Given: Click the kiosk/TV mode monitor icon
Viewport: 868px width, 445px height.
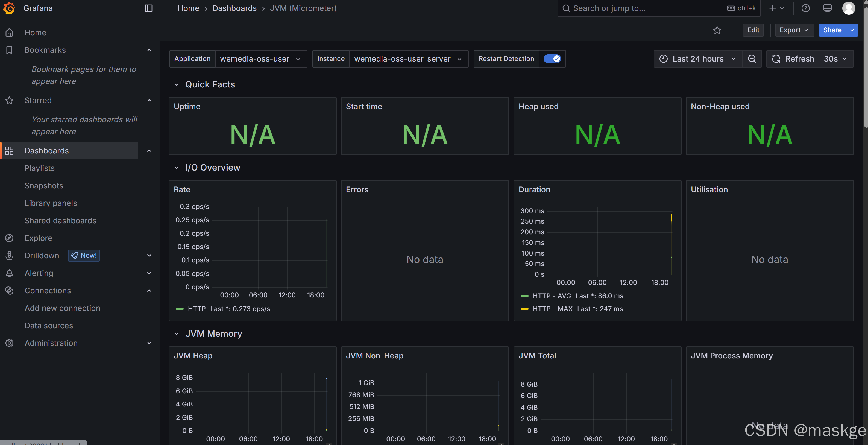Looking at the screenshot, I should [827, 8].
